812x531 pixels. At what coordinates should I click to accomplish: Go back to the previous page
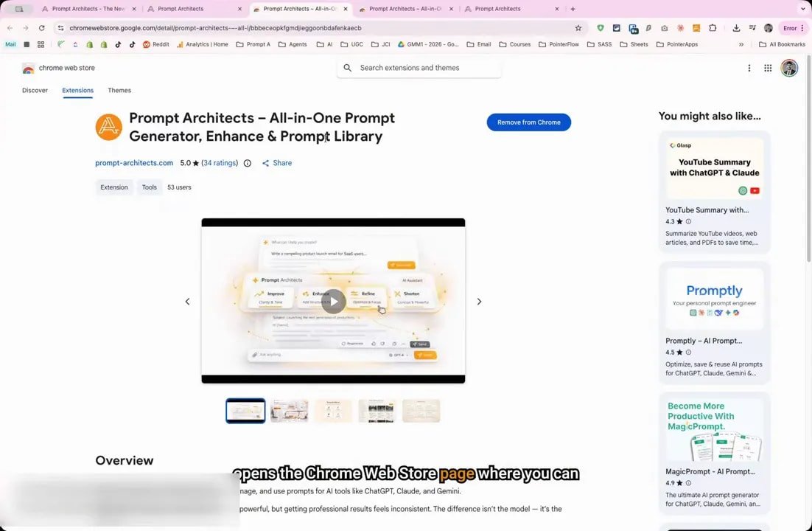click(x=10, y=28)
